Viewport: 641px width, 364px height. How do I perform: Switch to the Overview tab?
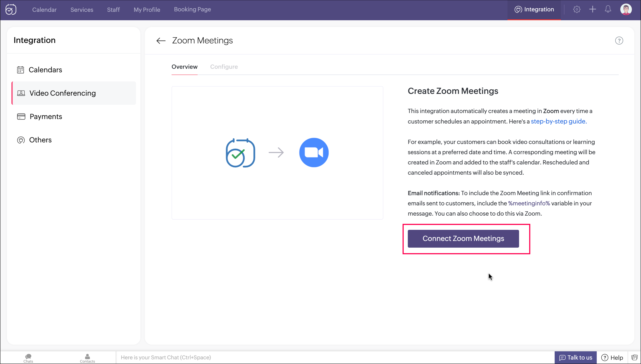point(184,67)
